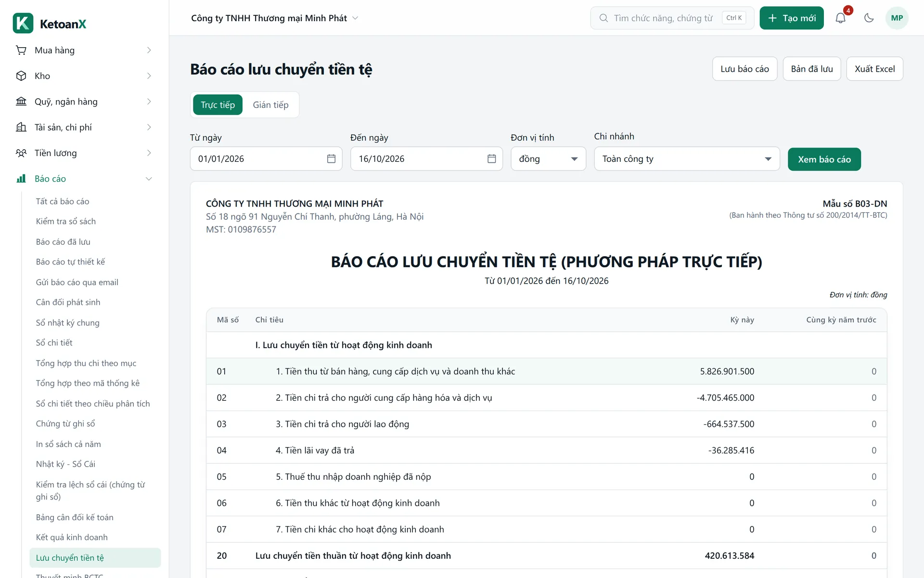924x578 pixels.
Task: Open the Chi nhánh dropdown
Action: pyautogui.click(x=687, y=159)
